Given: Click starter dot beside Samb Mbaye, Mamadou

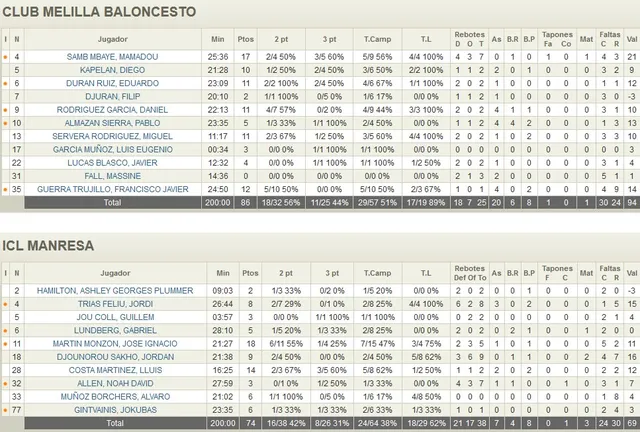Looking at the screenshot, I should (x=6, y=57).
